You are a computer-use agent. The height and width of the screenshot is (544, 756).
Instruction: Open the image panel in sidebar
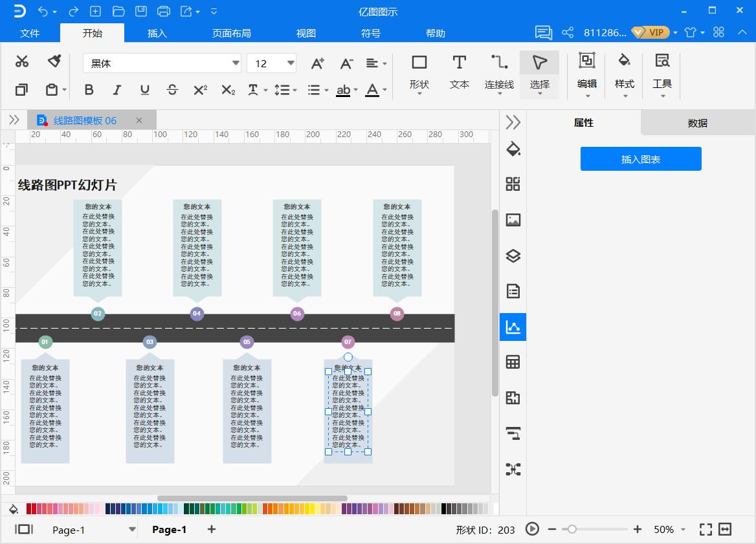[513, 220]
